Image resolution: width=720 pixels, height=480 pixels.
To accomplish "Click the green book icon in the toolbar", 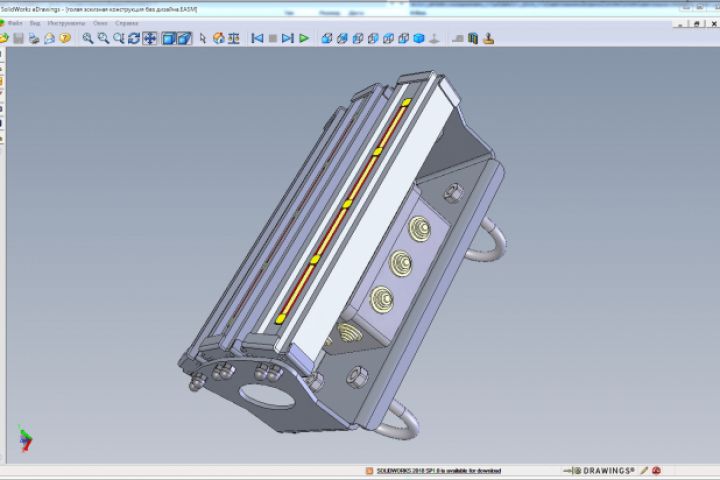I will tap(473, 39).
